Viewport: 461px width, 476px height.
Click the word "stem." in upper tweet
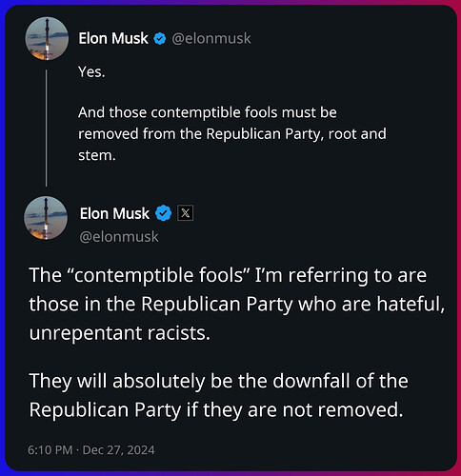(97, 155)
